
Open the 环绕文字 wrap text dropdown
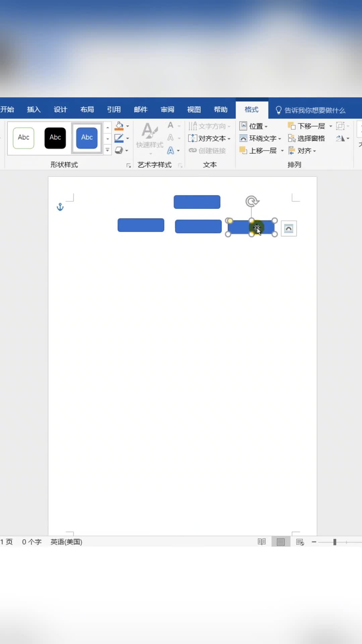[260, 139]
